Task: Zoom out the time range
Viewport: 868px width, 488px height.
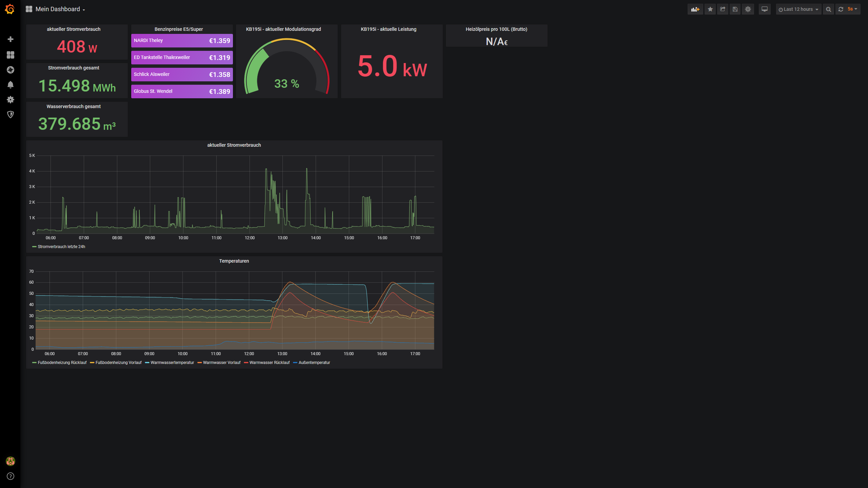Action: click(x=829, y=9)
